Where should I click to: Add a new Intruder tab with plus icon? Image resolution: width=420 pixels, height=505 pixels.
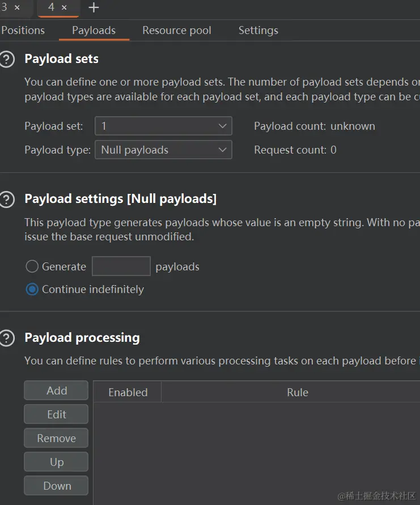click(94, 7)
